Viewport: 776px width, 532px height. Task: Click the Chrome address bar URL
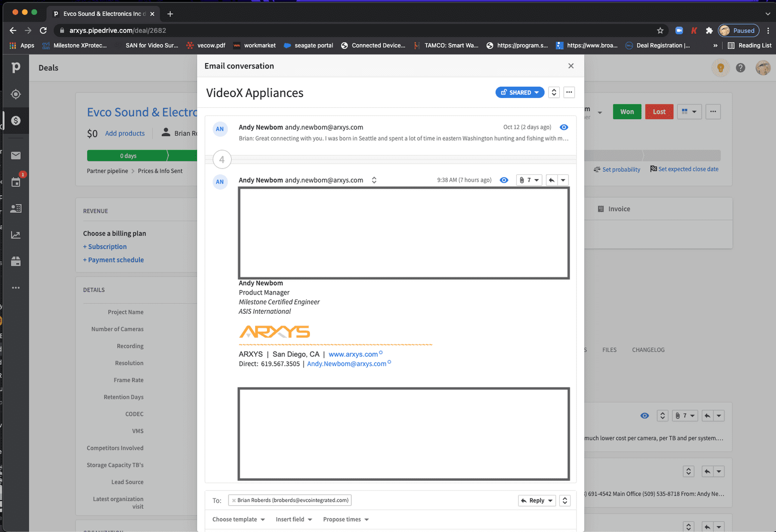click(x=118, y=31)
